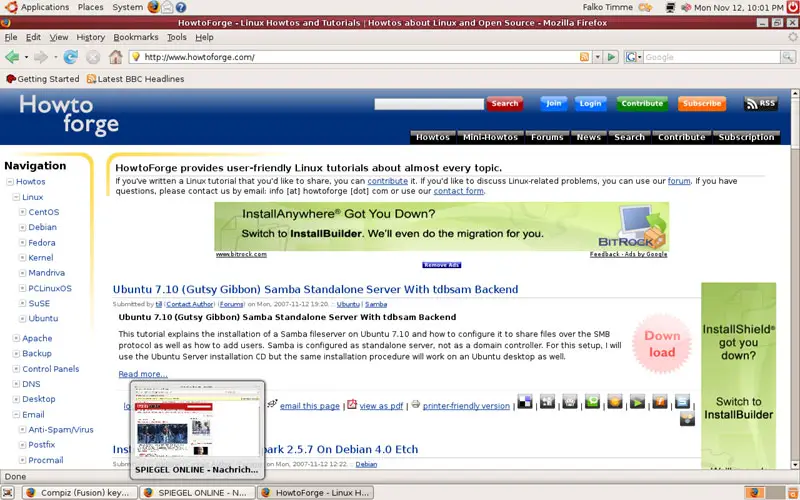The width and height of the screenshot is (800, 500).
Task: Click the blue Join button
Action: 554,104
